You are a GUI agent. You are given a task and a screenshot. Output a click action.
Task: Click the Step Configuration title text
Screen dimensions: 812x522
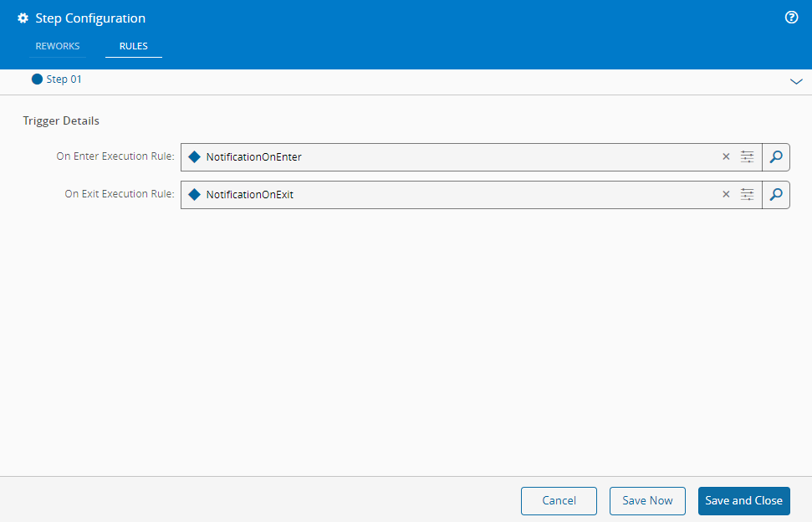click(x=90, y=18)
